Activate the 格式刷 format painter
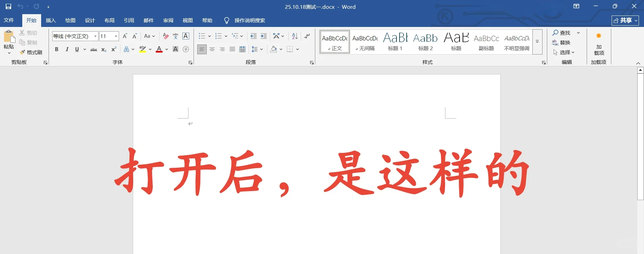Image resolution: width=644 pixels, height=254 pixels. coord(31,52)
